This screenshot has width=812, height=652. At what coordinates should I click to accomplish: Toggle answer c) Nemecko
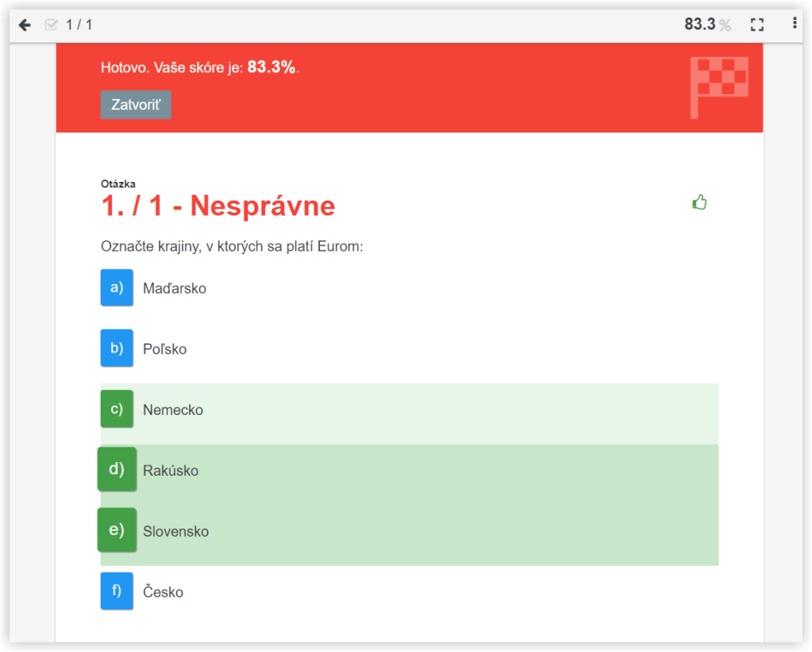pyautogui.click(x=116, y=409)
